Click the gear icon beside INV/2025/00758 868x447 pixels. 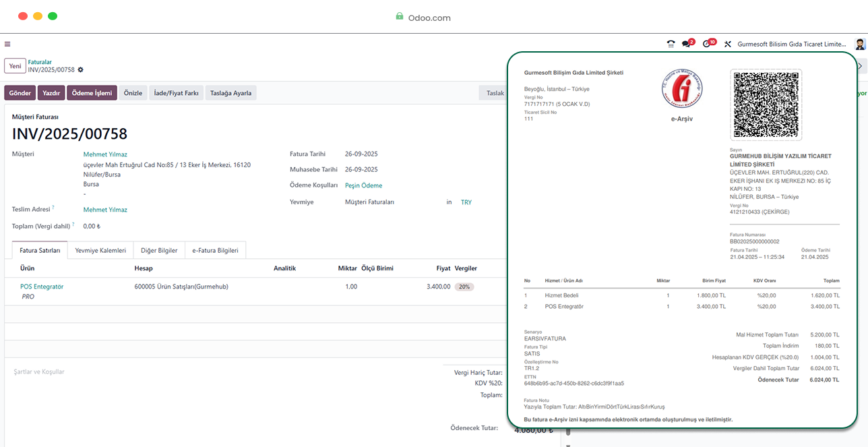click(81, 69)
